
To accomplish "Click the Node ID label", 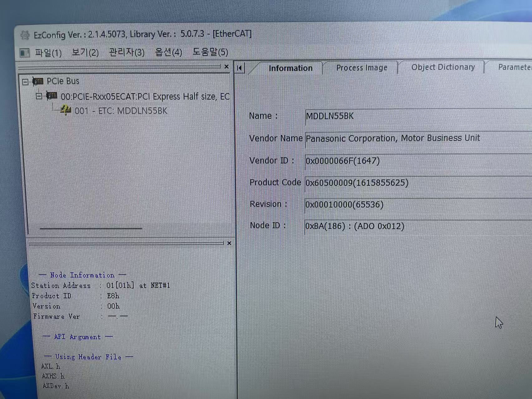I will click(268, 225).
